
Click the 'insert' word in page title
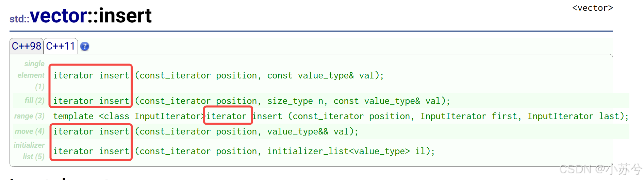[125, 16]
